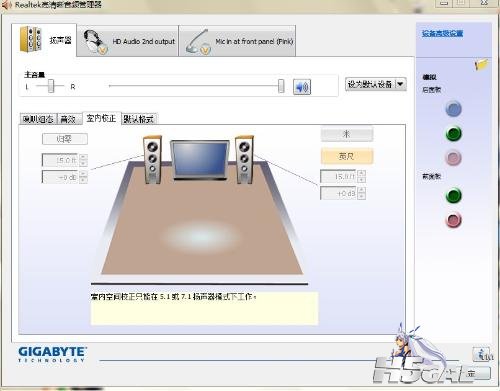Click the blue rear panel audio jack
The image size is (500, 391).
[453, 109]
